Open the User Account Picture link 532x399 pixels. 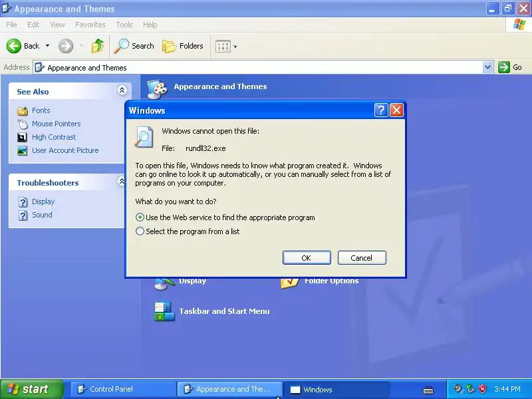65,150
